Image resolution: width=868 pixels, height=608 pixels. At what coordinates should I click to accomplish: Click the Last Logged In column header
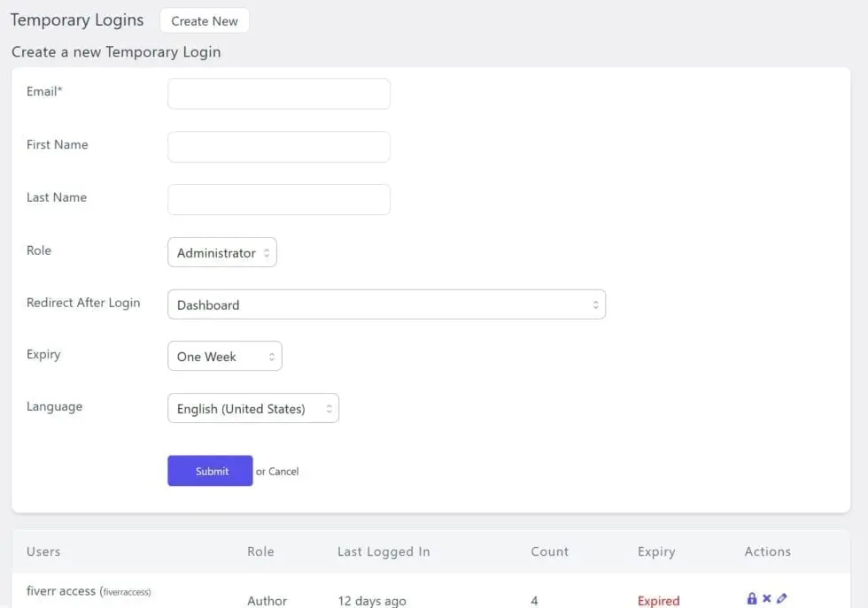(384, 551)
